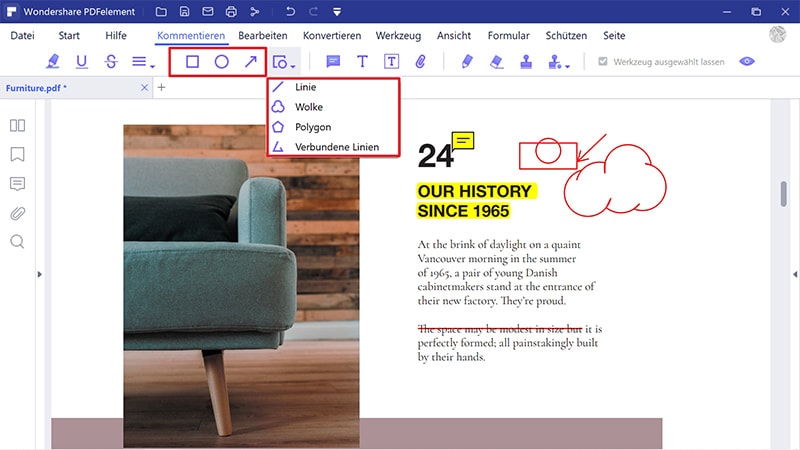Select Polygon from the dropdown list
800x450 pixels.
point(312,127)
